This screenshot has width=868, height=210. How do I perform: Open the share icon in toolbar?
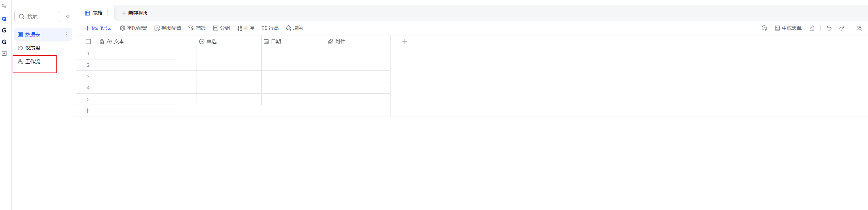812,28
